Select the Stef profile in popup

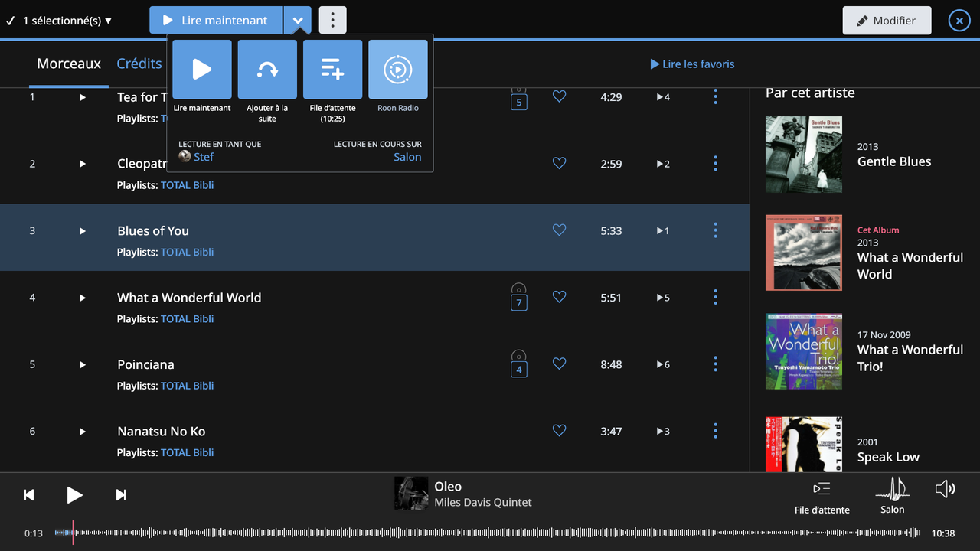click(197, 157)
